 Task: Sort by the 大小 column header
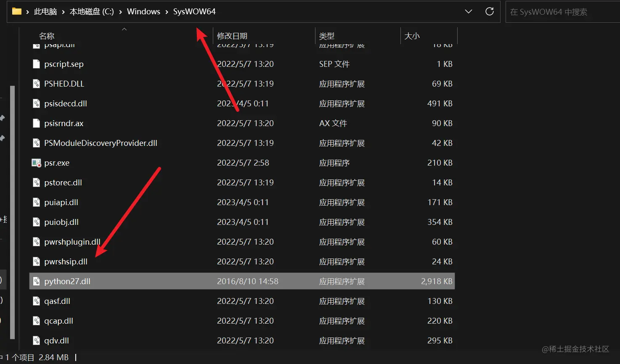click(x=412, y=36)
